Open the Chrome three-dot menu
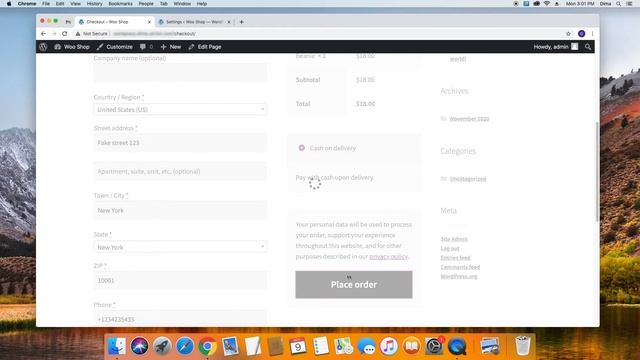640x360 pixels. pos(592,34)
